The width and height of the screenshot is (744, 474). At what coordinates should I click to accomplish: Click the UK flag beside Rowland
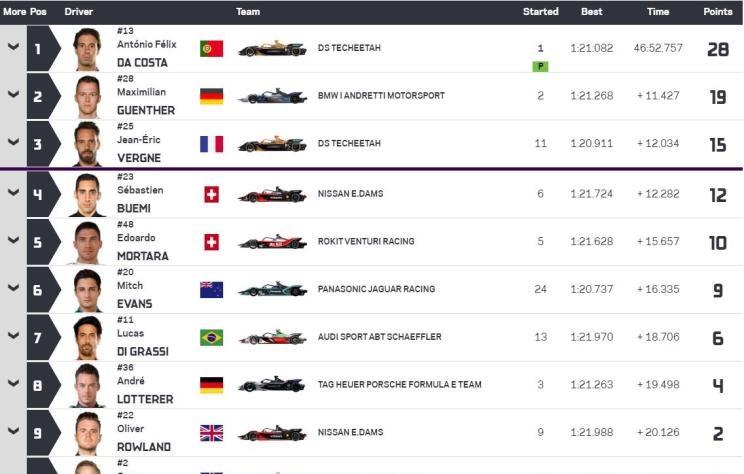click(x=212, y=433)
